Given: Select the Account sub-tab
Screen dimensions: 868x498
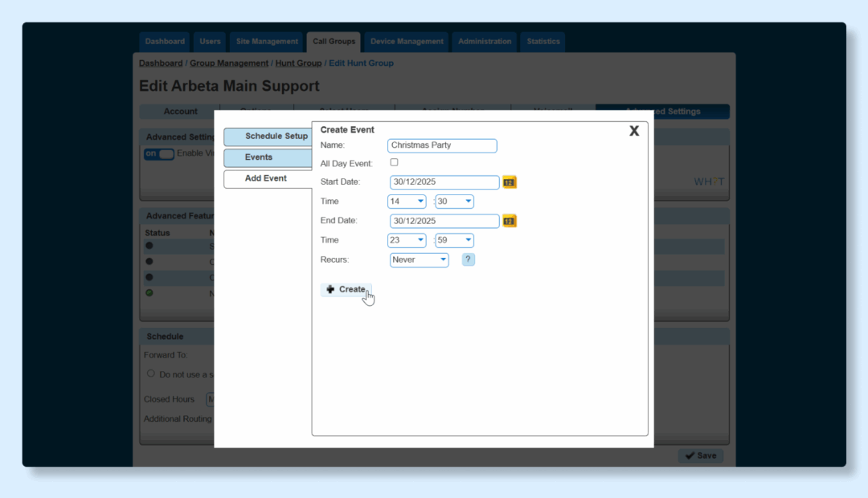Looking at the screenshot, I should pyautogui.click(x=180, y=111).
